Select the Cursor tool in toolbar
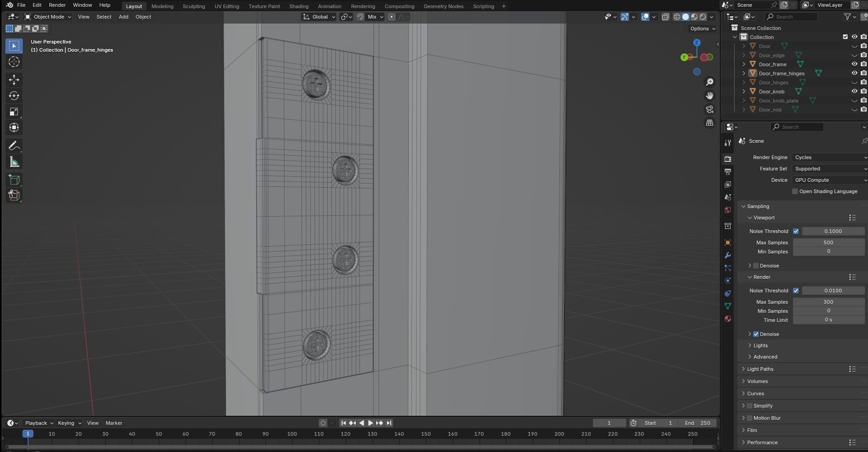The width and height of the screenshot is (868, 452). [x=14, y=62]
